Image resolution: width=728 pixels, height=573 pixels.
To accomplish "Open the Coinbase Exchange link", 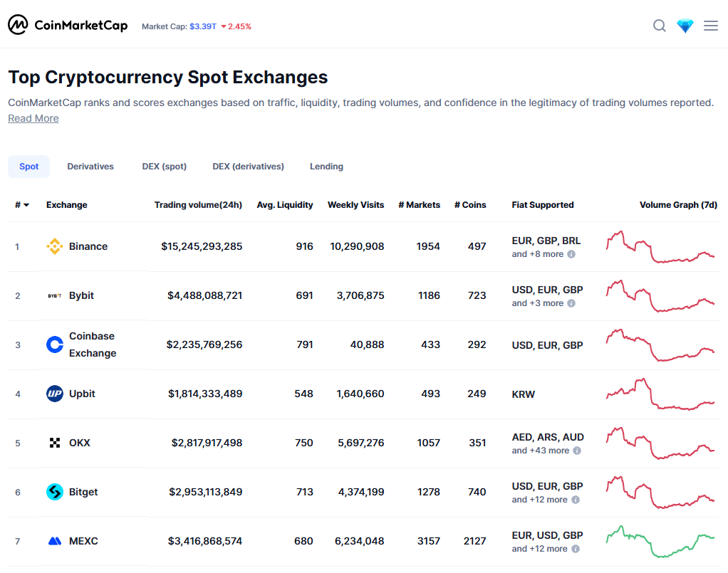I will 93,345.
